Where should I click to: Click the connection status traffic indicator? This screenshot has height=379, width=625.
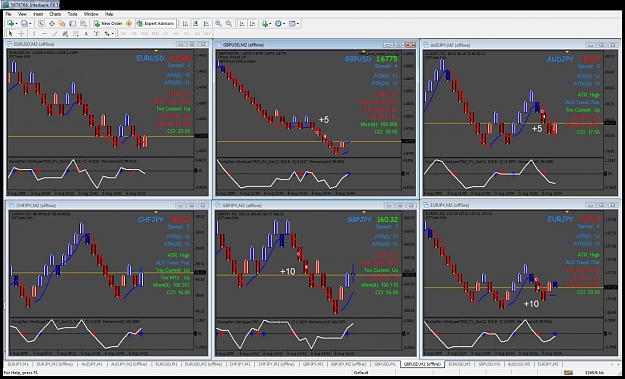[567, 373]
